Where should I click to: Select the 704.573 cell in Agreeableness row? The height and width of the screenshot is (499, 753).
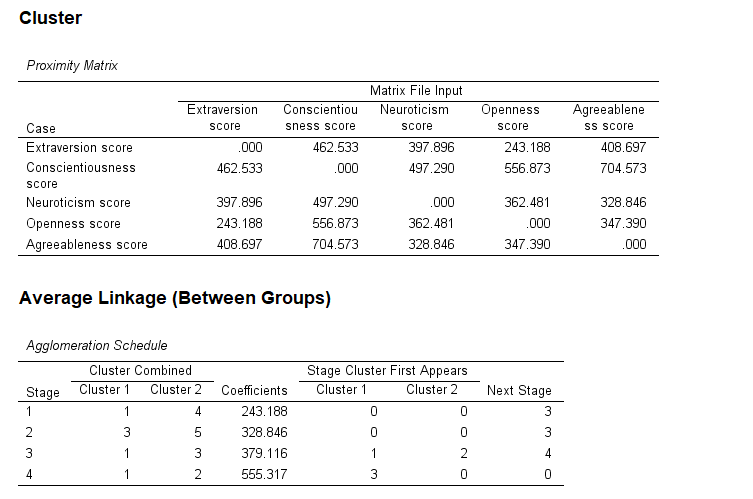tap(336, 245)
